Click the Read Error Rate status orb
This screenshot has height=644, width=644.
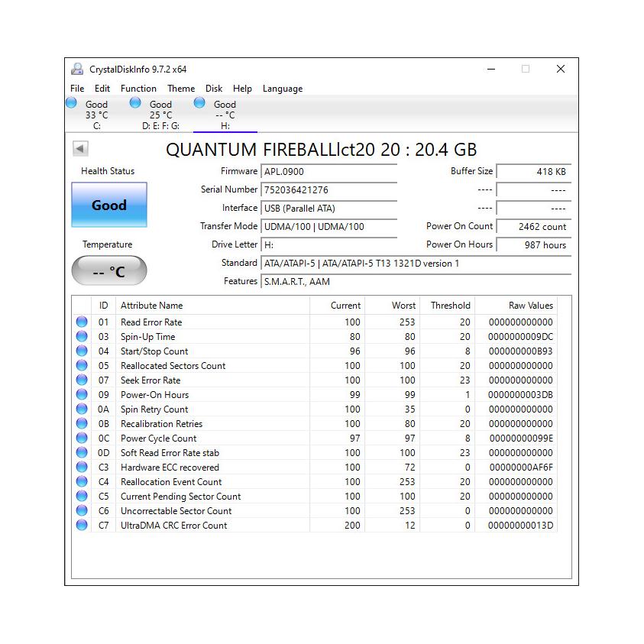(x=82, y=322)
